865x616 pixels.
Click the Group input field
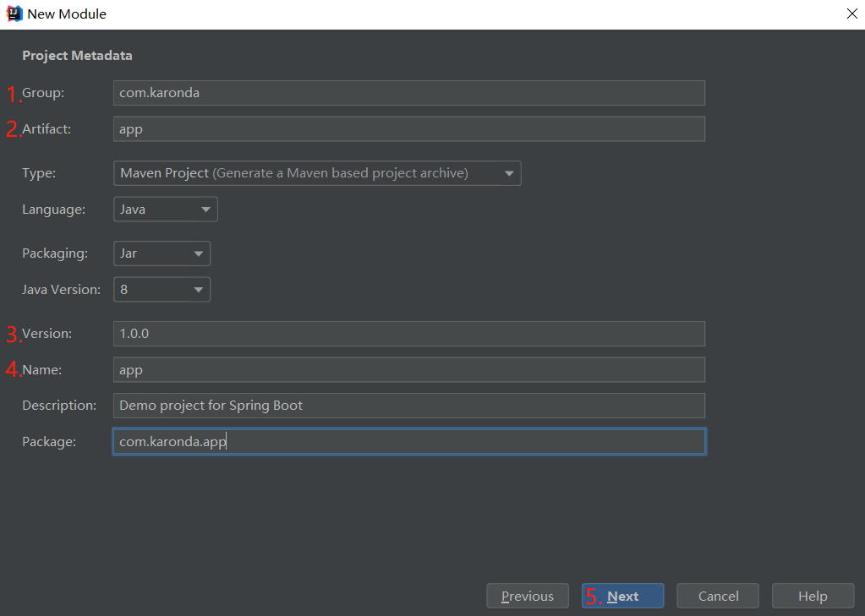click(x=408, y=93)
